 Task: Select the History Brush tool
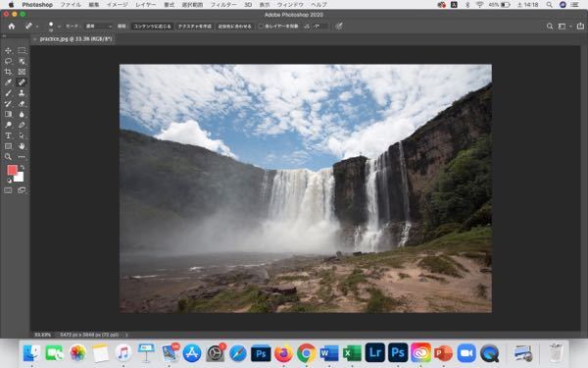8,104
